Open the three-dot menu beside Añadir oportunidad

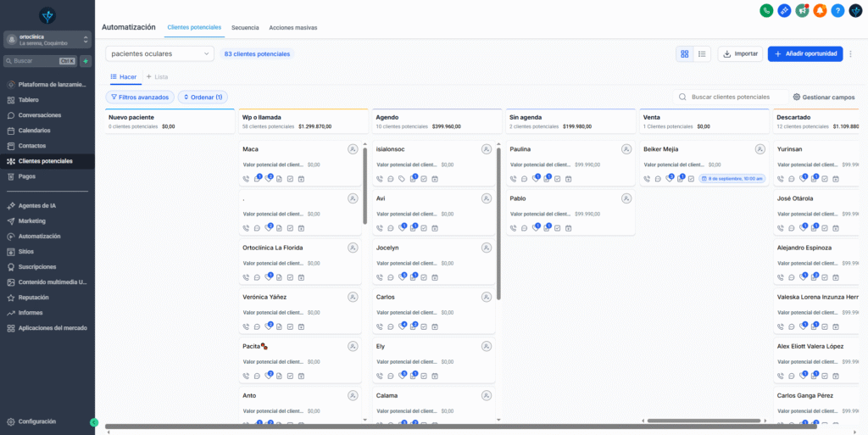point(850,53)
